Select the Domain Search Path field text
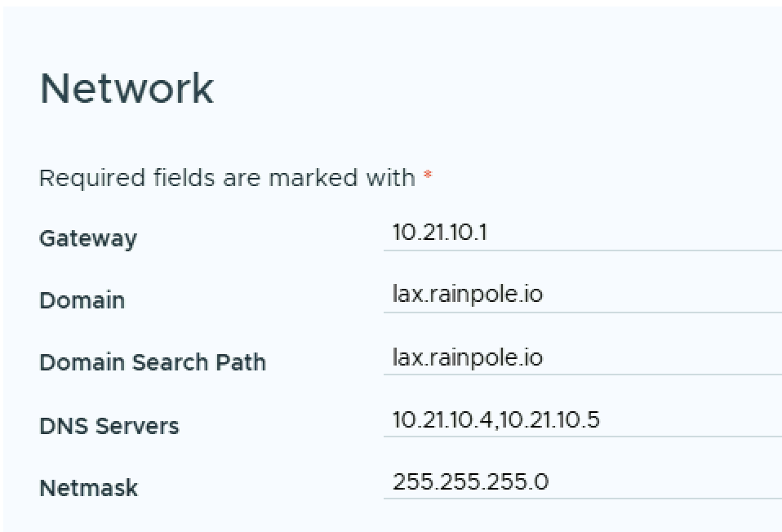This screenshot has height=532, width=782. pyautogui.click(x=467, y=357)
